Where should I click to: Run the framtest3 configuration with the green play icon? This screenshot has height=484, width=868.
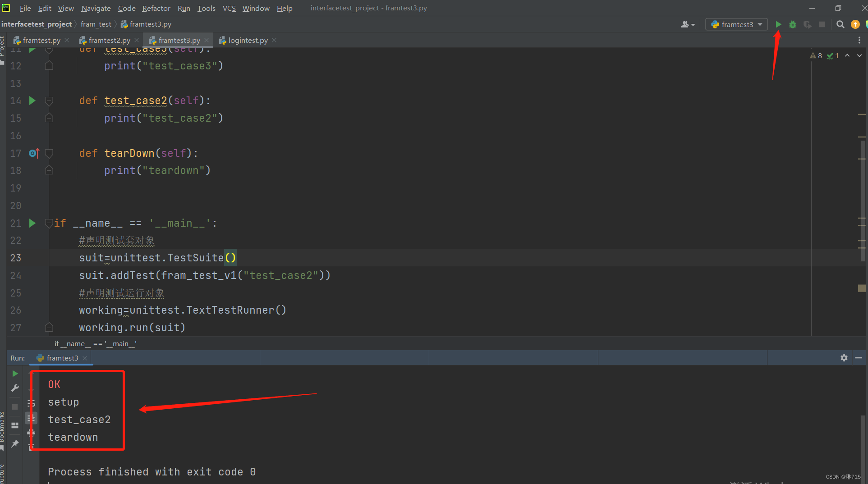coord(779,24)
